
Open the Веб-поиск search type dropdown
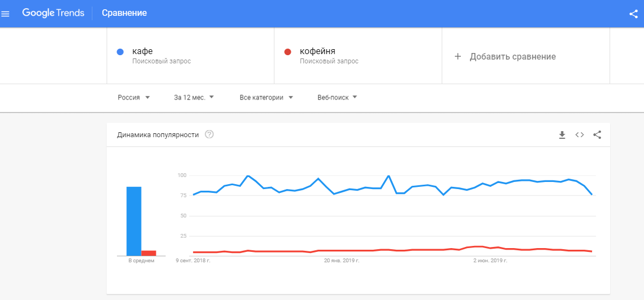pyautogui.click(x=337, y=98)
